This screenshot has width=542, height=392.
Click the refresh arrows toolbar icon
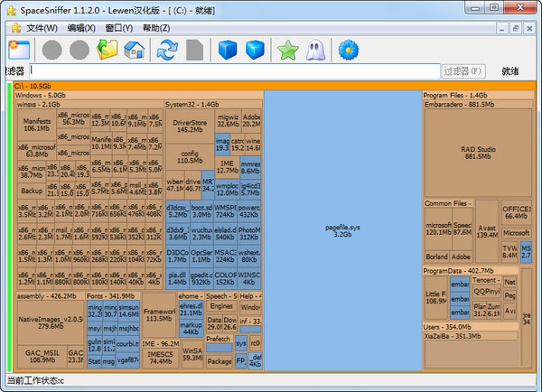click(x=166, y=50)
